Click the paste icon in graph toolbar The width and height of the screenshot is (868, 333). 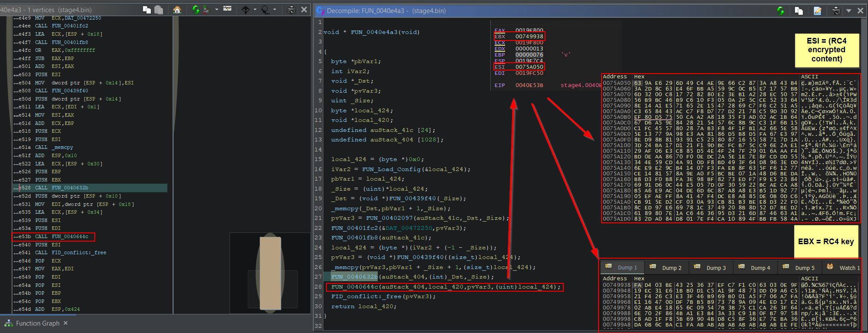coord(159,10)
